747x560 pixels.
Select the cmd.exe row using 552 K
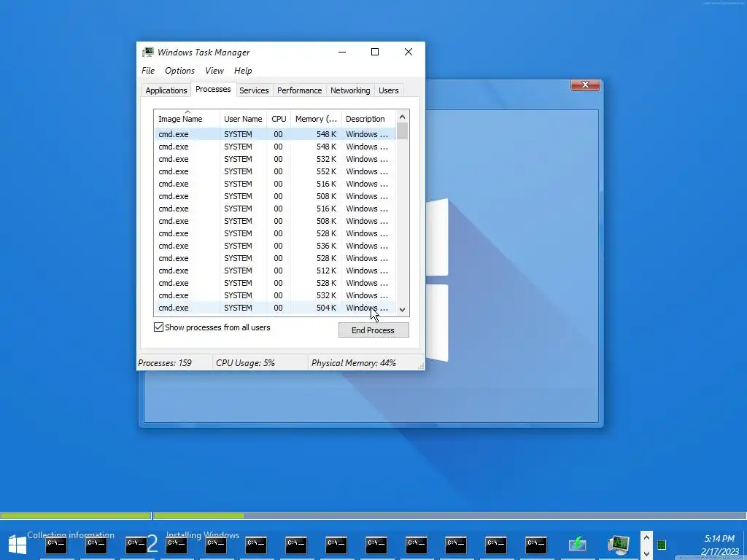pyautogui.click(x=275, y=171)
